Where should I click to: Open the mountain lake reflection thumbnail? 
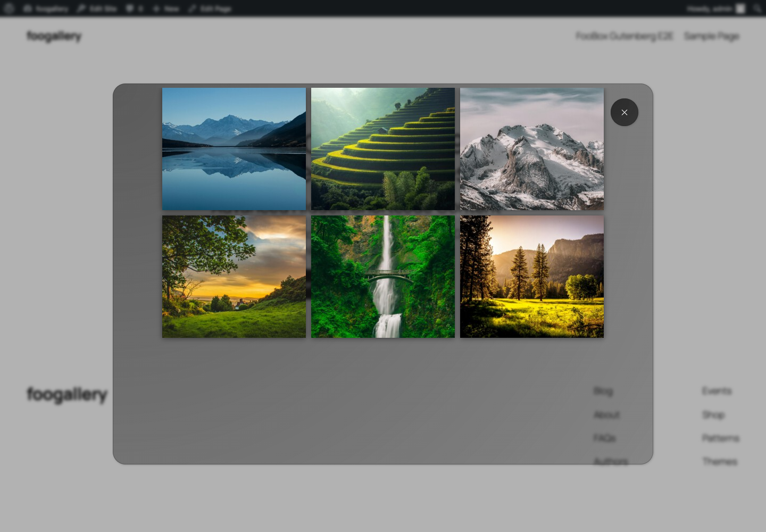click(234, 149)
